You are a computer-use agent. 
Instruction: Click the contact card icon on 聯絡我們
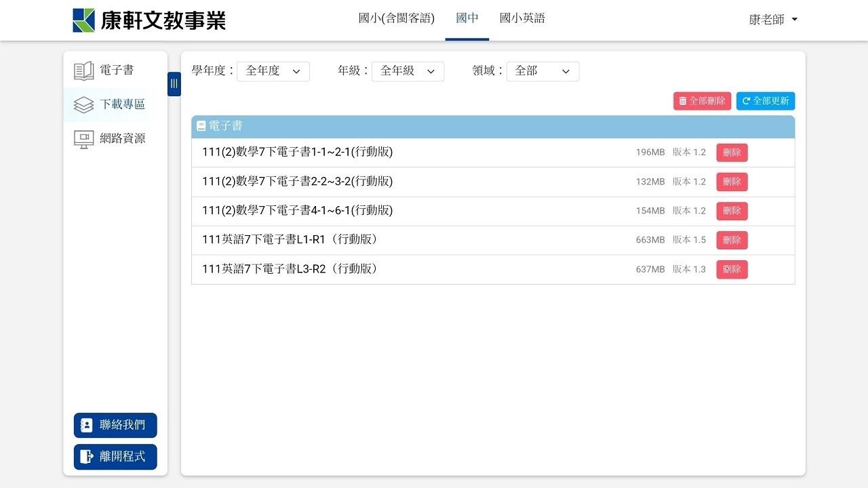tap(86, 425)
